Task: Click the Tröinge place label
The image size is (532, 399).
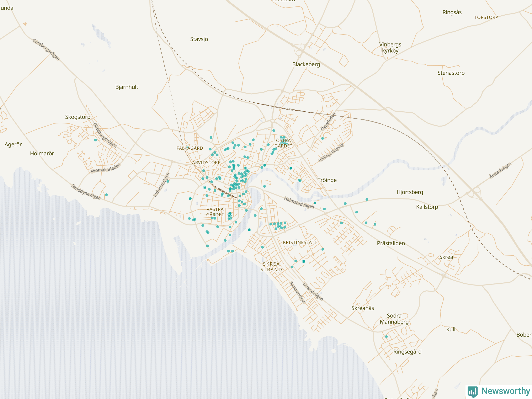Action: [327, 180]
